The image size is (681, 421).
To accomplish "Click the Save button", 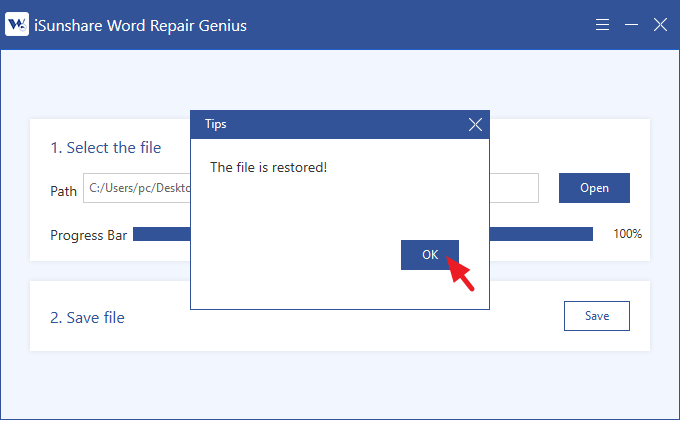I will coord(596,316).
